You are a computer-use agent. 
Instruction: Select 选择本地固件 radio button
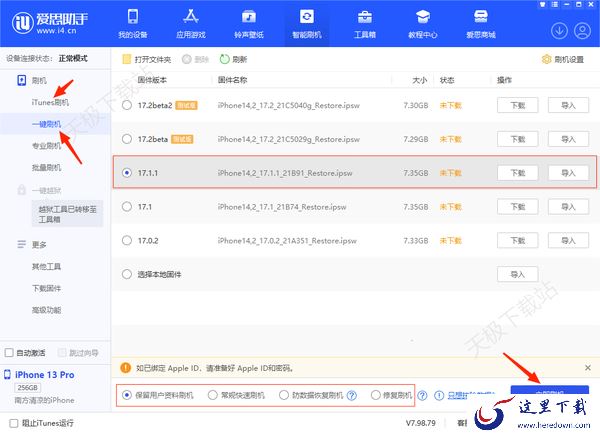(x=127, y=274)
